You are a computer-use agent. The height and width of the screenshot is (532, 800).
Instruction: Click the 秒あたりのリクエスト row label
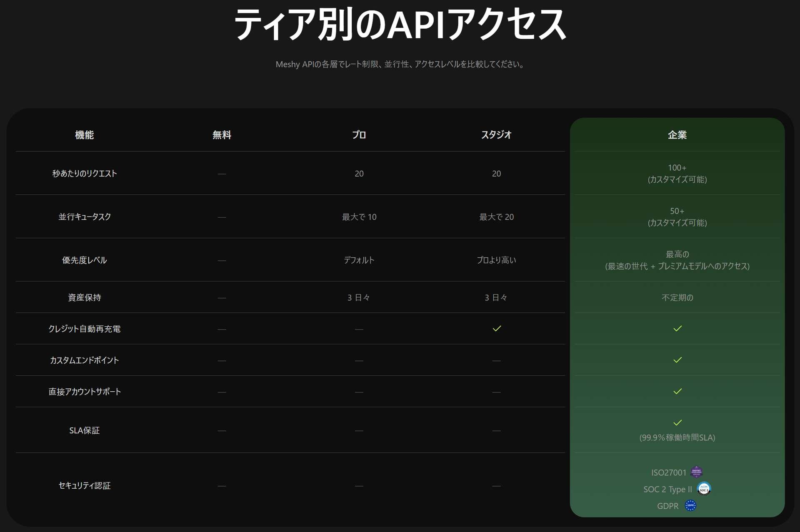click(x=84, y=174)
